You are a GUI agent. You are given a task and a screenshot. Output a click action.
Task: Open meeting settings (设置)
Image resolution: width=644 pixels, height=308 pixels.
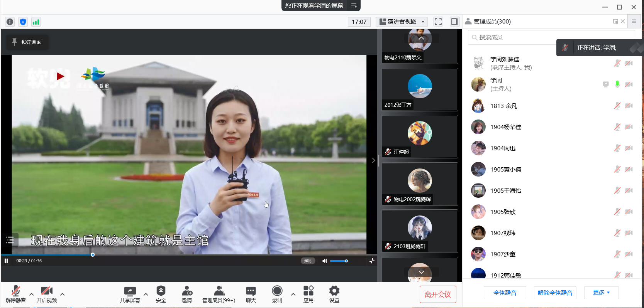pyautogui.click(x=334, y=295)
